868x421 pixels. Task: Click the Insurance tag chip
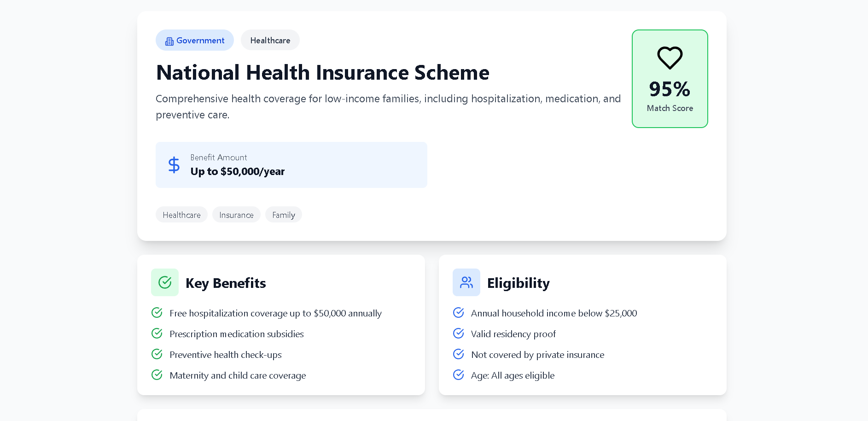coord(236,215)
